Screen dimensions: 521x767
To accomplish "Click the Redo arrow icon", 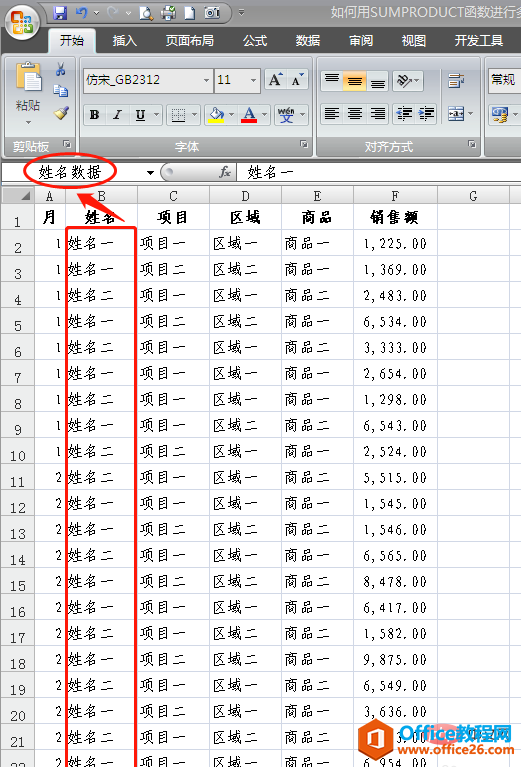I will 113,13.
